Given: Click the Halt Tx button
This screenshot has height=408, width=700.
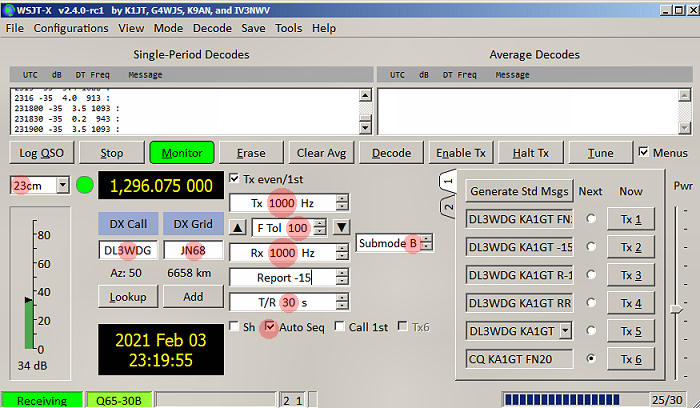Looking at the screenshot, I should [531, 153].
